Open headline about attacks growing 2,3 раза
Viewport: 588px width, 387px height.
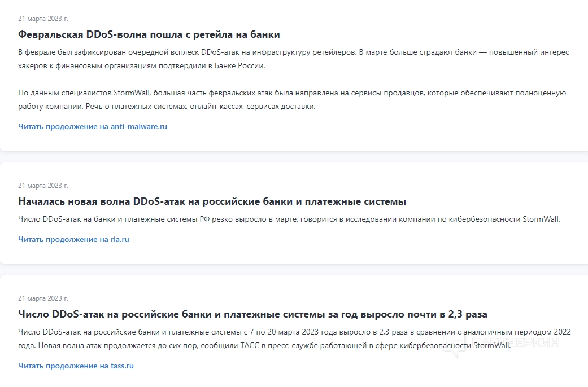[252, 314]
